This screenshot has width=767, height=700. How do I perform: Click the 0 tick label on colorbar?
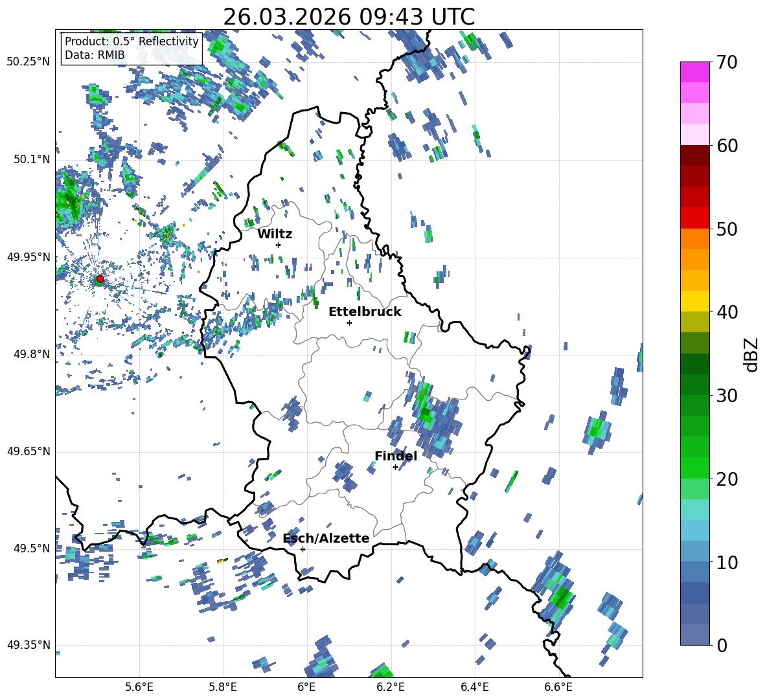coord(722,645)
